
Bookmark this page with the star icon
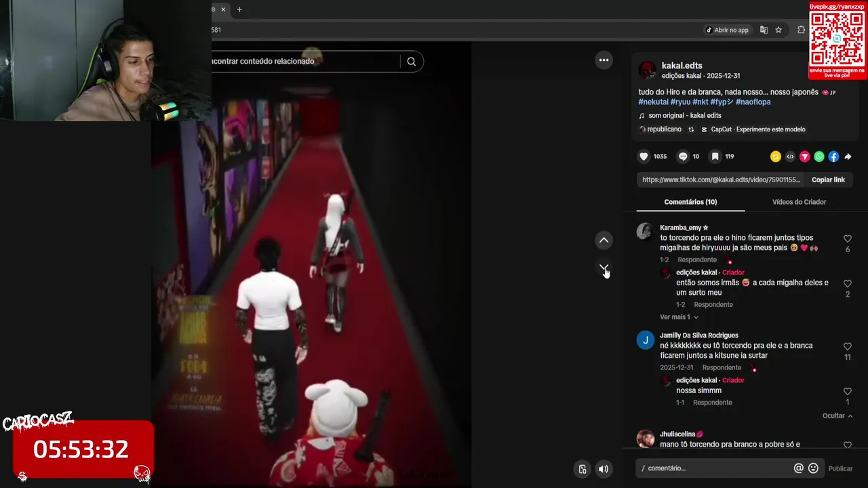tap(778, 30)
